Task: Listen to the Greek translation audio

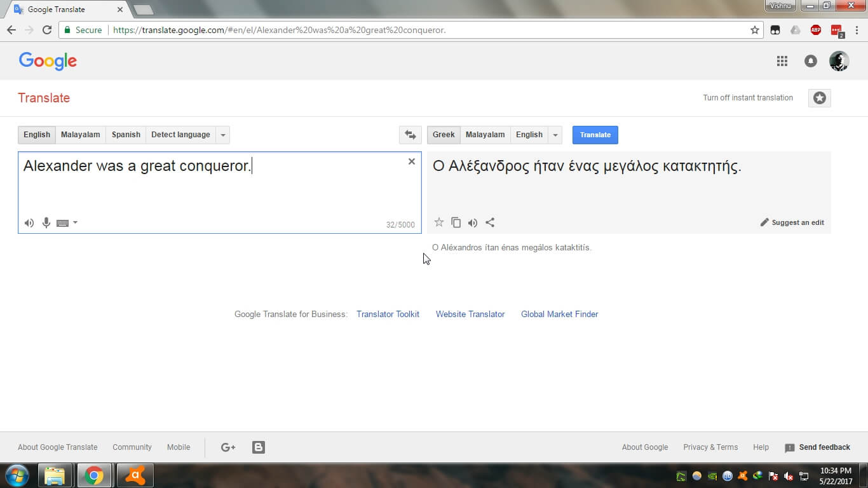Action: [473, 223]
